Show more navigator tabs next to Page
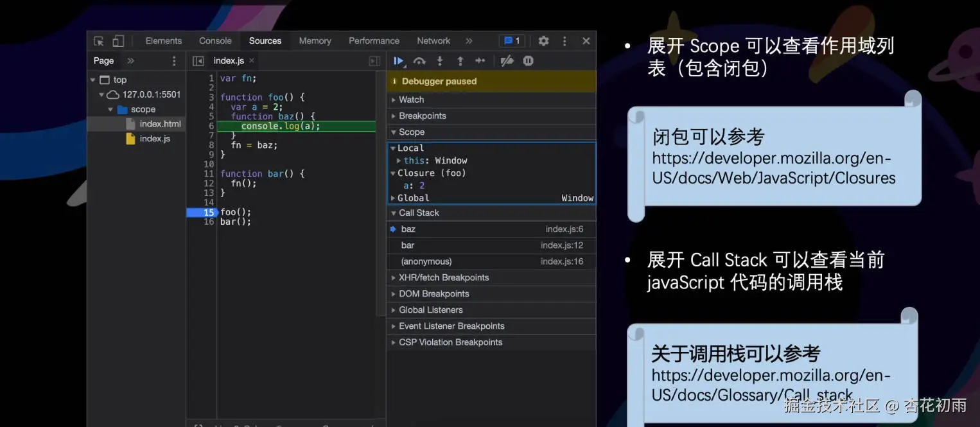The image size is (980, 427). [x=130, y=60]
